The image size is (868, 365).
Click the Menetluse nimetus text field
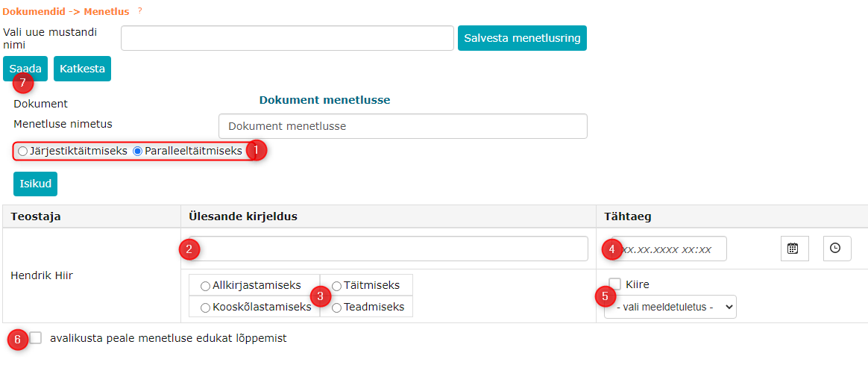click(403, 126)
